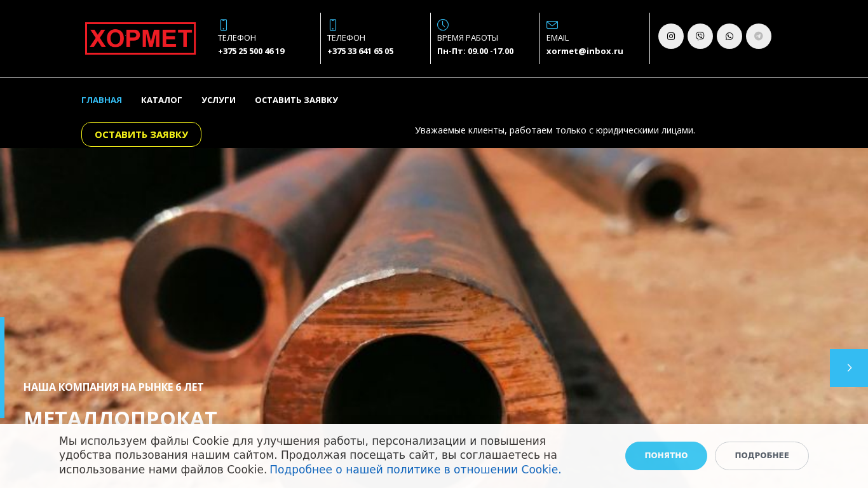Email xormet@inbox.ru address link

585,51
